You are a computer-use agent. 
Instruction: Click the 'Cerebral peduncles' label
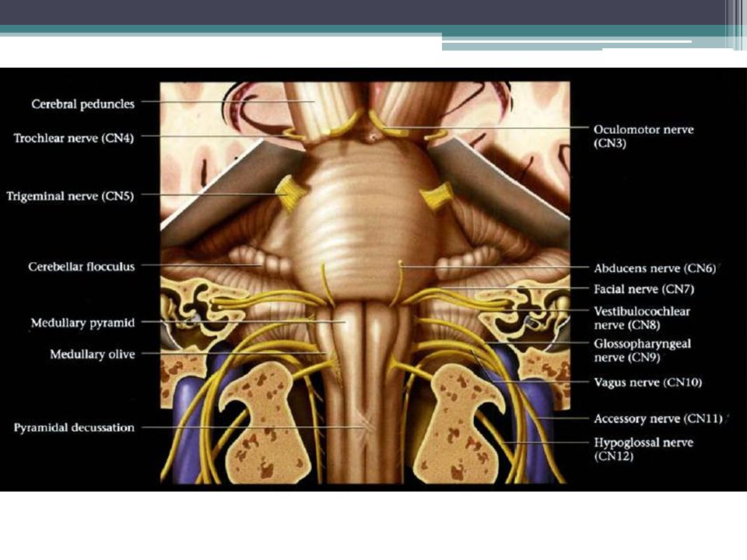pos(83,103)
